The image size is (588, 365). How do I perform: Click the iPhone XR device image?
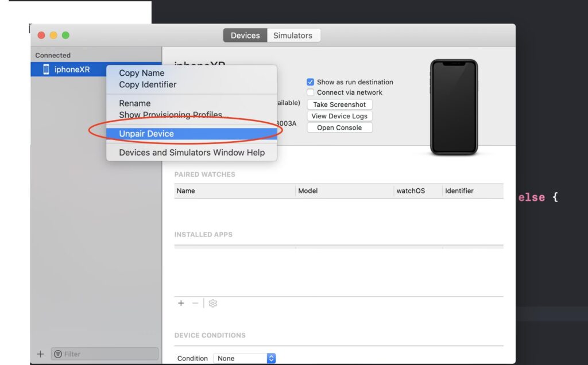point(454,107)
